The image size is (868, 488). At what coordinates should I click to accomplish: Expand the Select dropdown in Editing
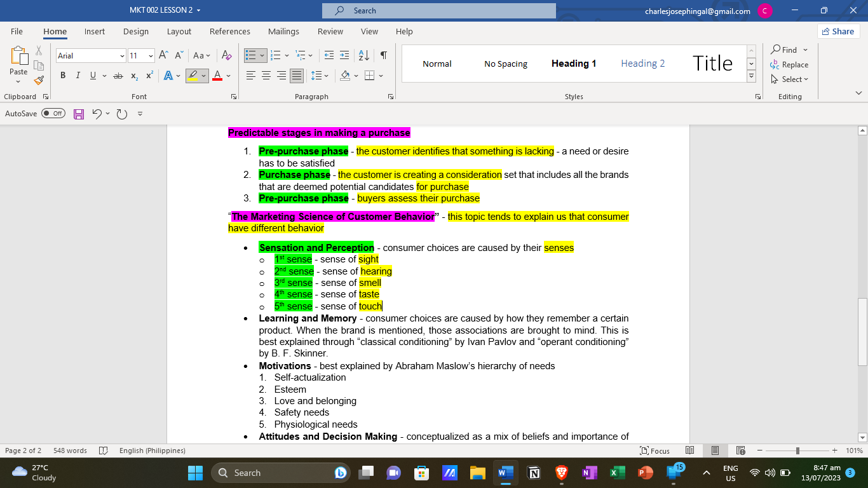coord(789,79)
